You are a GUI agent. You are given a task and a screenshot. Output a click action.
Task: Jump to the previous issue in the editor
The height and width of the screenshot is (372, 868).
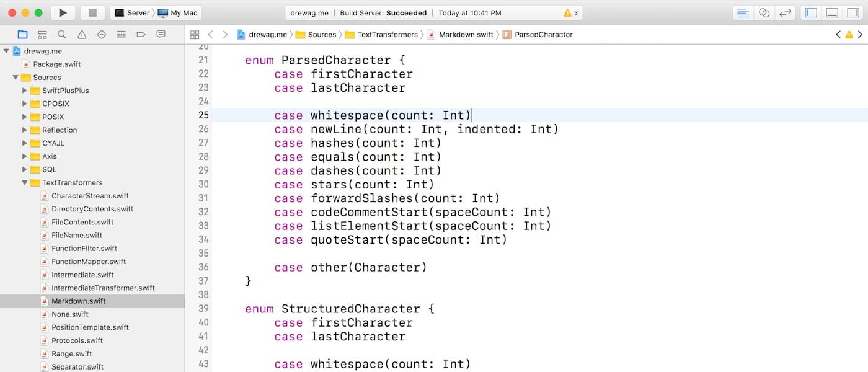[x=839, y=35]
